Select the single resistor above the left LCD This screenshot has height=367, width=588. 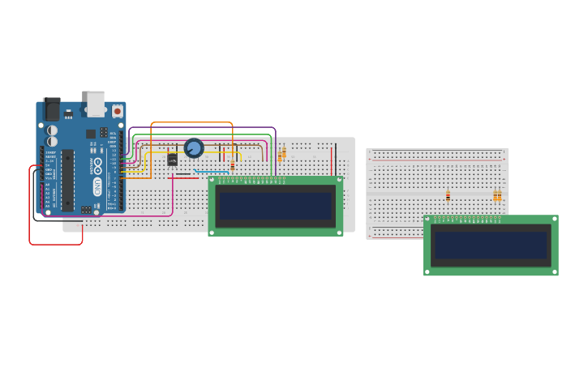(233, 165)
